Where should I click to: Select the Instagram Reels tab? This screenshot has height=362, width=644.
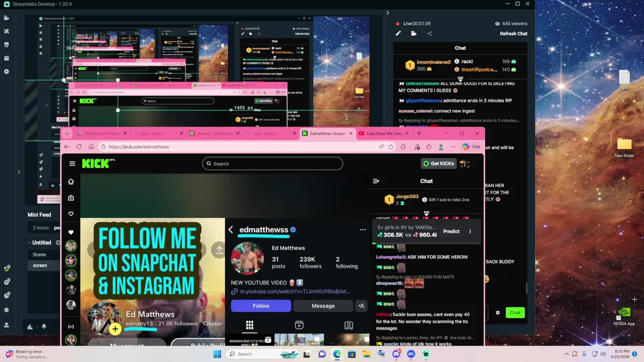pyautogui.click(x=299, y=325)
